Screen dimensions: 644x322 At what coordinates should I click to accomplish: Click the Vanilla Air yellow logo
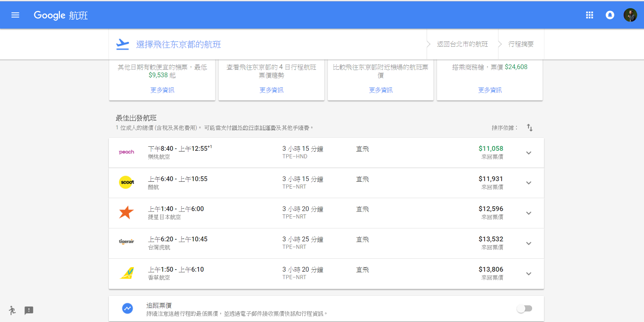[127, 273]
